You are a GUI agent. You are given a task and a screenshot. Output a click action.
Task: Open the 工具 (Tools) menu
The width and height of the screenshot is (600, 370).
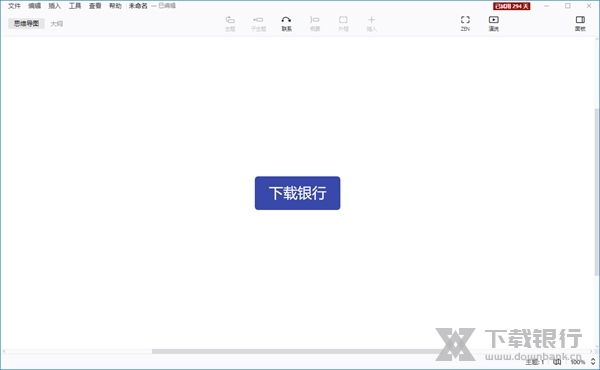click(x=75, y=6)
